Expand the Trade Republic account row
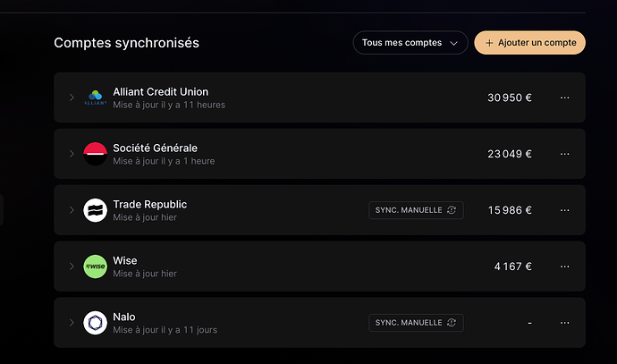Screen dimensions: 617x364 click(72, 210)
